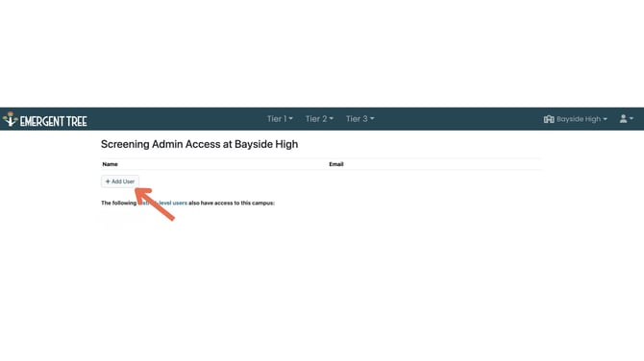Image resolution: width=644 pixels, height=361 pixels.
Task: Expand the Tier 3 dropdown menu
Action: pyautogui.click(x=359, y=119)
